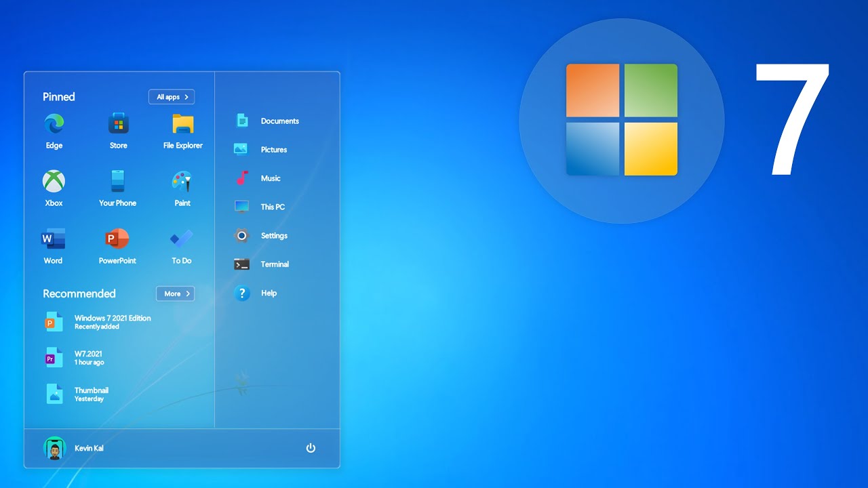Open the W7.2021 Premiere project icon
Image resolution: width=868 pixels, height=488 pixels.
(x=54, y=358)
